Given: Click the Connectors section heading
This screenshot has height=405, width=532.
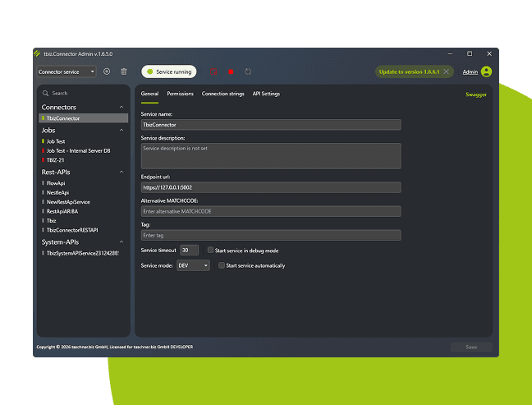Looking at the screenshot, I should click(x=58, y=108).
